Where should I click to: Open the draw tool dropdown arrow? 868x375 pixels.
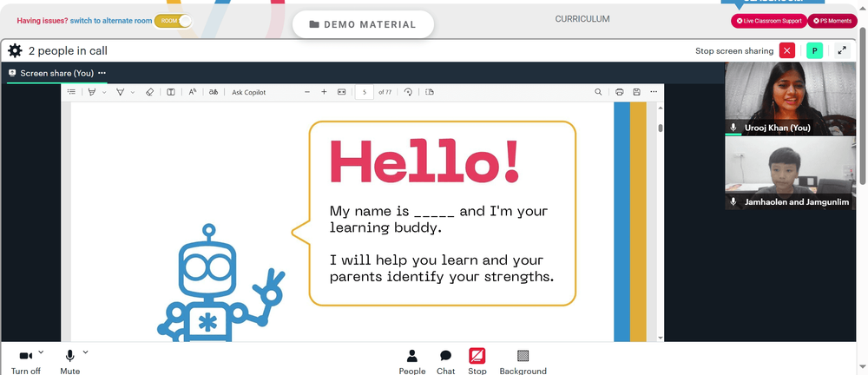(x=132, y=92)
